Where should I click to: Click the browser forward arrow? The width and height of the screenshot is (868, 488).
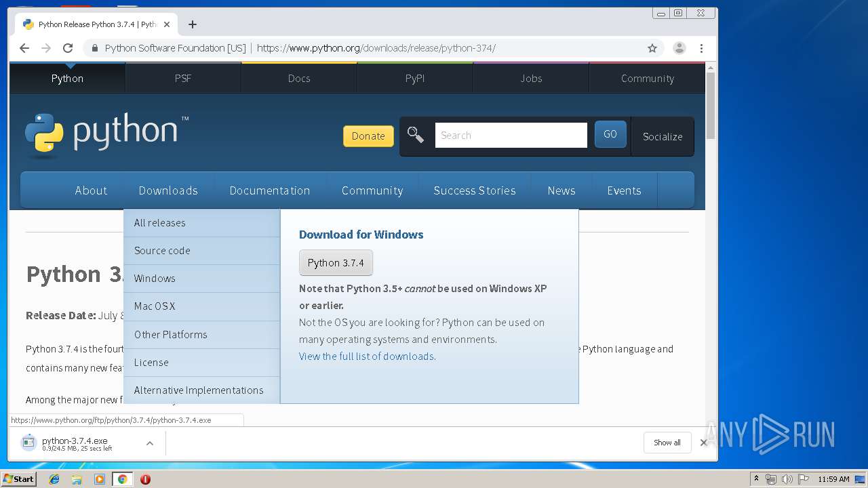pyautogui.click(x=46, y=48)
